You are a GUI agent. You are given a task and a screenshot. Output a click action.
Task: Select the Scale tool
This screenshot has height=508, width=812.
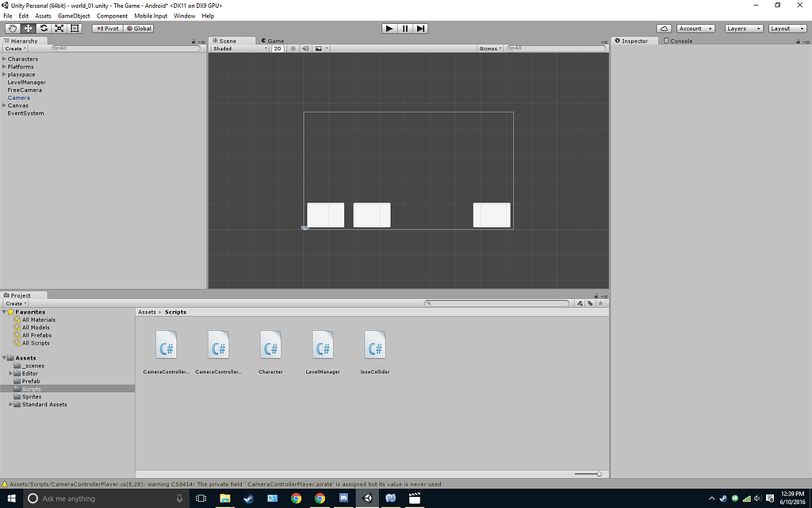59,28
